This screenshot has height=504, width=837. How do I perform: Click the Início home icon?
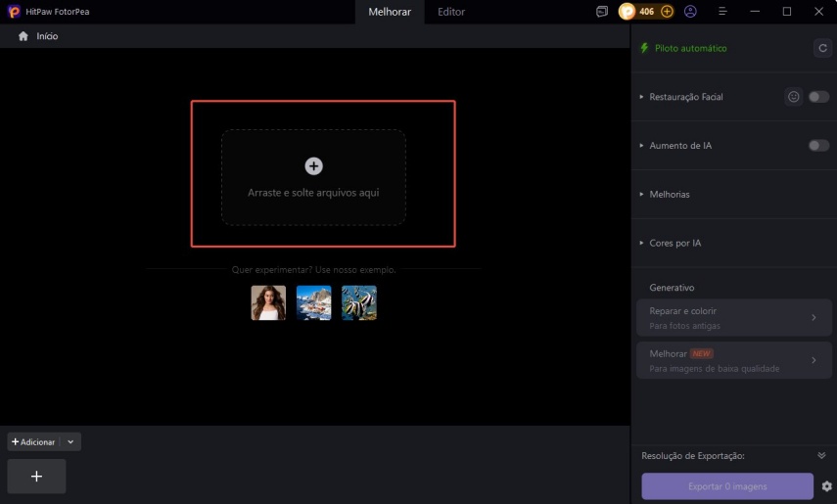[x=23, y=36]
